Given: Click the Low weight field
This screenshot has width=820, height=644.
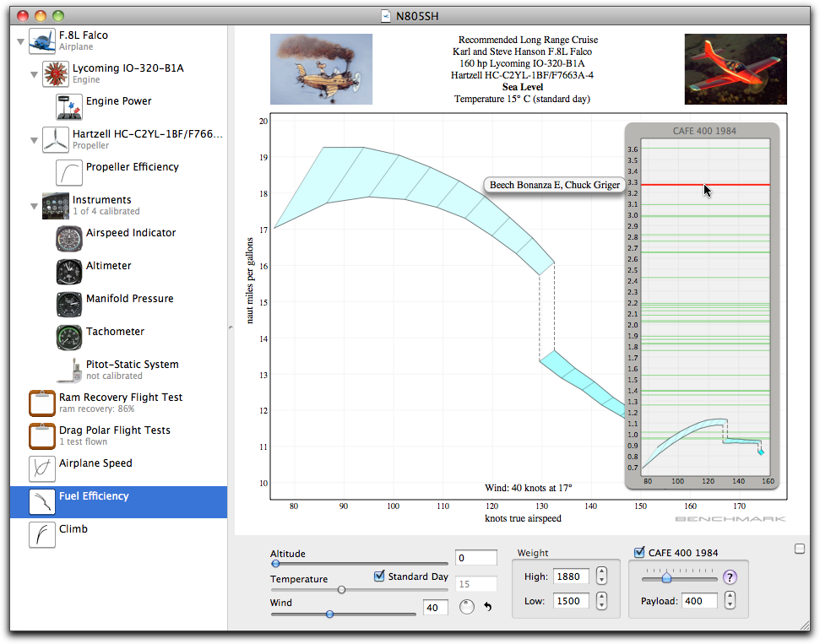Looking at the screenshot, I should tap(571, 601).
